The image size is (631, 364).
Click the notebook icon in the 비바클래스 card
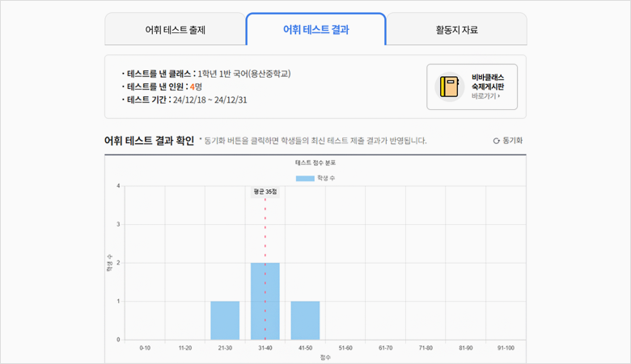[x=449, y=87]
